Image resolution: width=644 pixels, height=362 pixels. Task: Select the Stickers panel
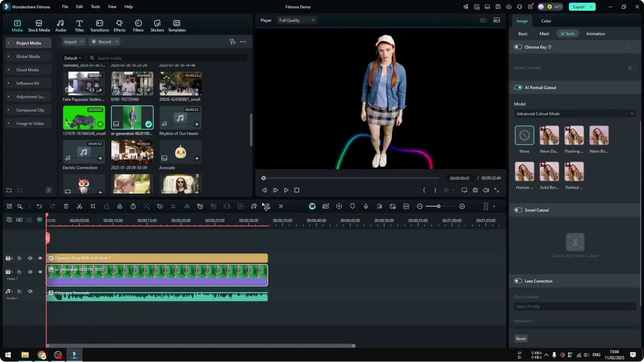[157, 25]
